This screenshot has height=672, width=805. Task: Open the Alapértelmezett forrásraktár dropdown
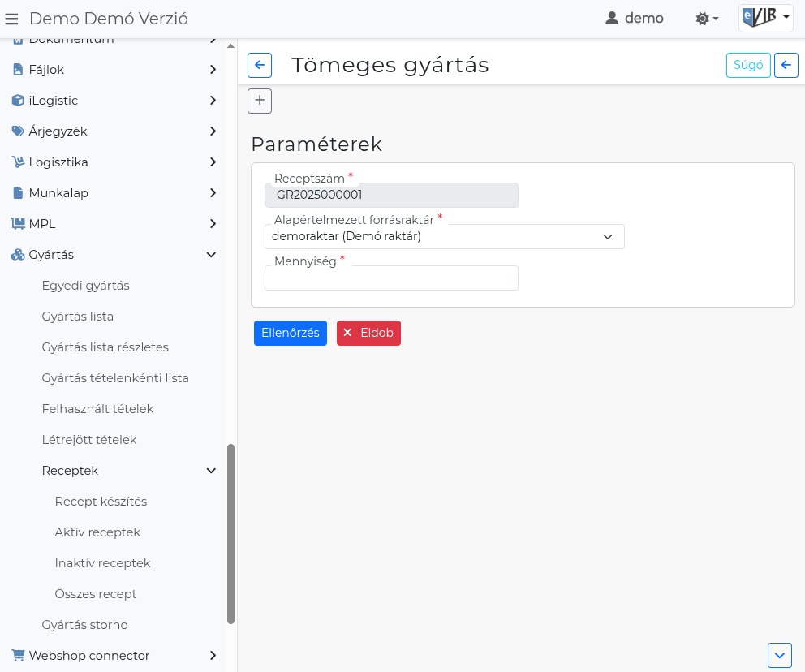click(444, 236)
